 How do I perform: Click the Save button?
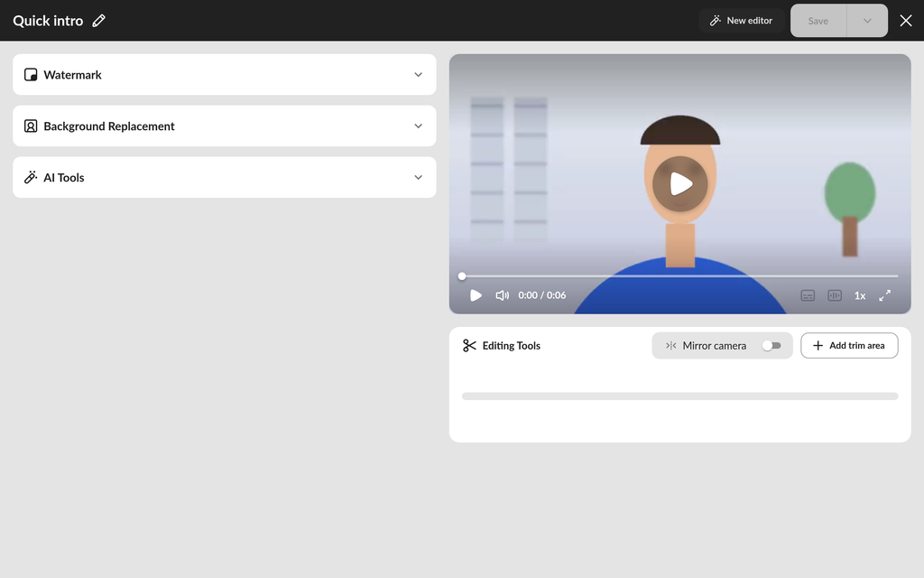coord(818,21)
